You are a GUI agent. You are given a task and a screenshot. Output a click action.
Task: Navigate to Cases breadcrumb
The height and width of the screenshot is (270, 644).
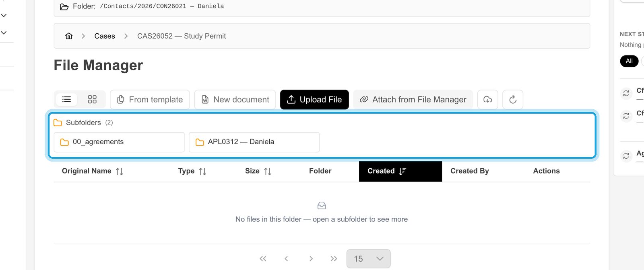point(105,36)
